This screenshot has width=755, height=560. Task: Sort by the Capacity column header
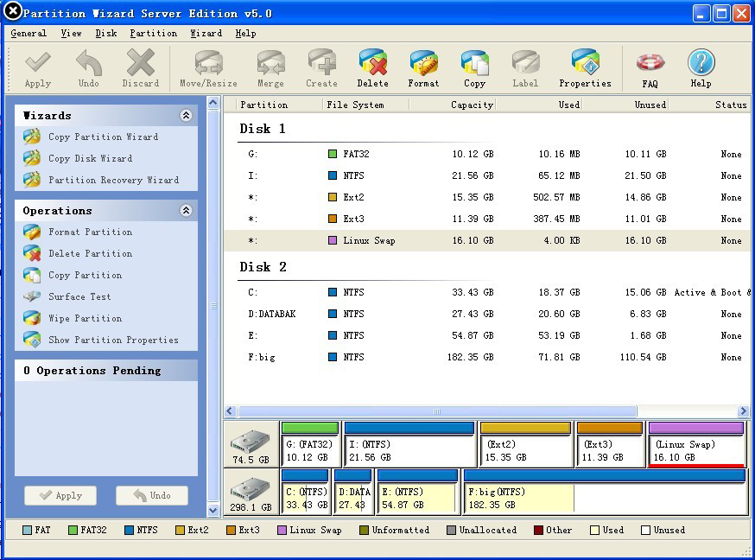pyautogui.click(x=452, y=105)
